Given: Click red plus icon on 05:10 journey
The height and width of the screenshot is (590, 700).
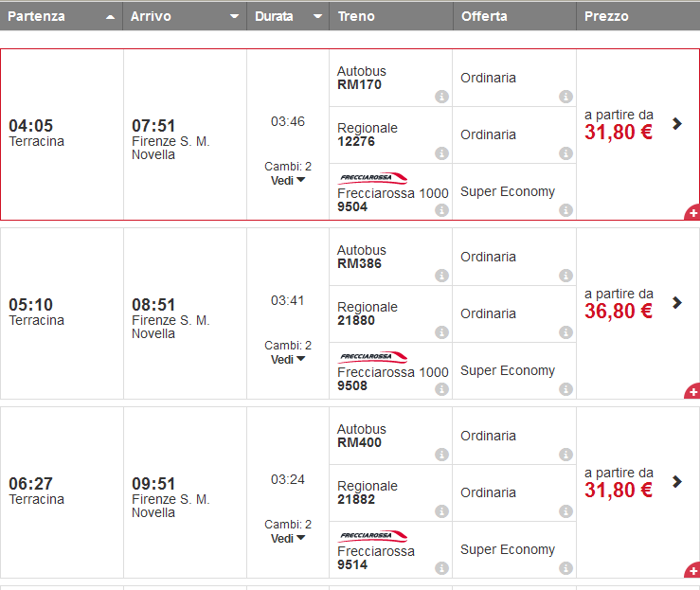Looking at the screenshot, I should point(692,392).
